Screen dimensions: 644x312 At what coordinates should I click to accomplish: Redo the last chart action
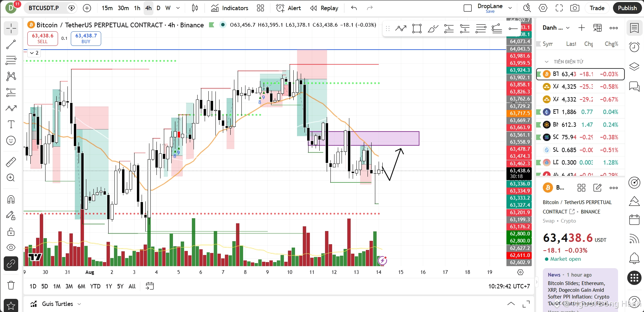[x=370, y=8]
